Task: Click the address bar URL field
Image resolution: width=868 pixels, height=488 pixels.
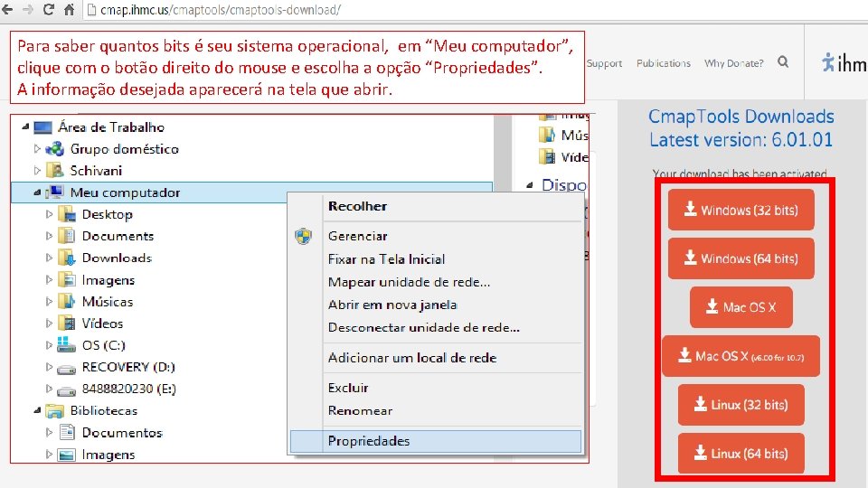Action: tap(476, 10)
